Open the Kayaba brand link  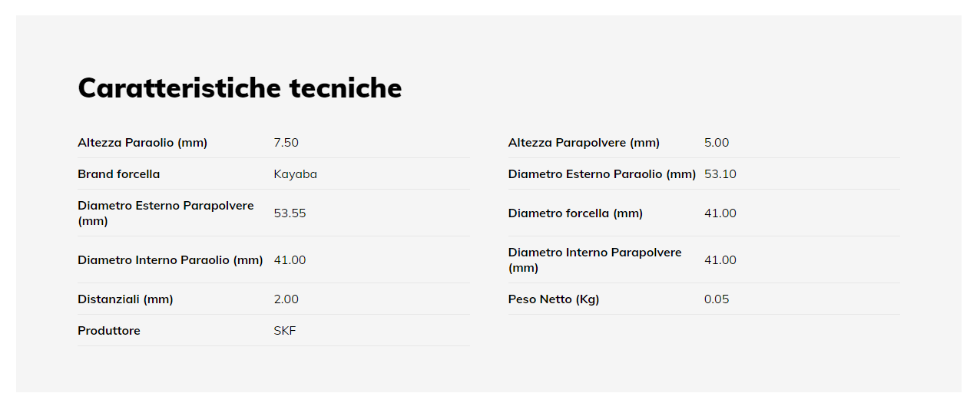(x=295, y=174)
